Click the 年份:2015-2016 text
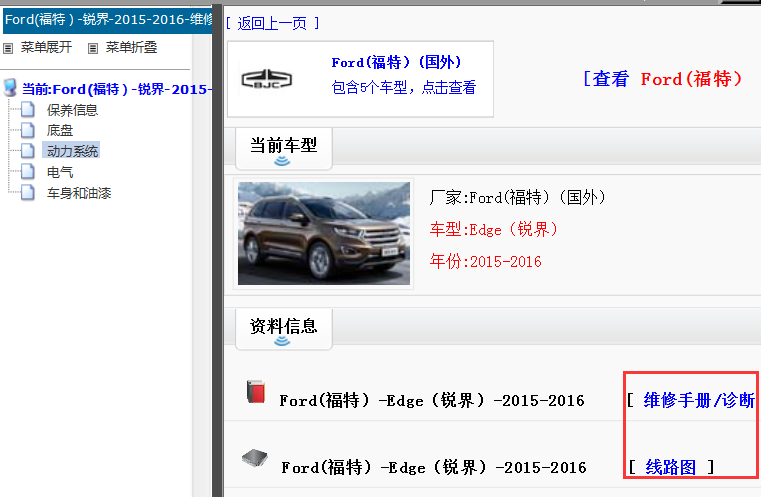 pyautogui.click(x=485, y=262)
